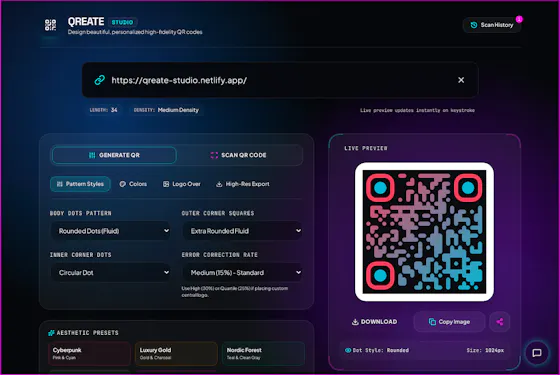Click the LIVE PREVIEW heading
The image size is (560, 375).
(366, 148)
